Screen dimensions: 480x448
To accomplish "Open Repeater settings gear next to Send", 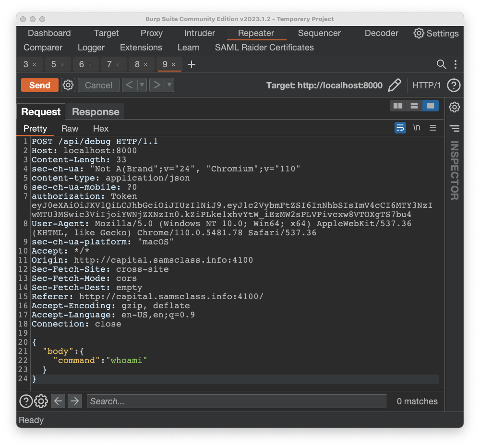I will point(68,85).
